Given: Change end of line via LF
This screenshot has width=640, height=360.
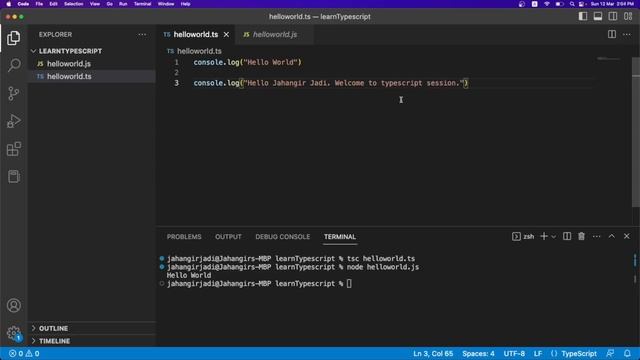Looking at the screenshot, I should tap(538, 353).
